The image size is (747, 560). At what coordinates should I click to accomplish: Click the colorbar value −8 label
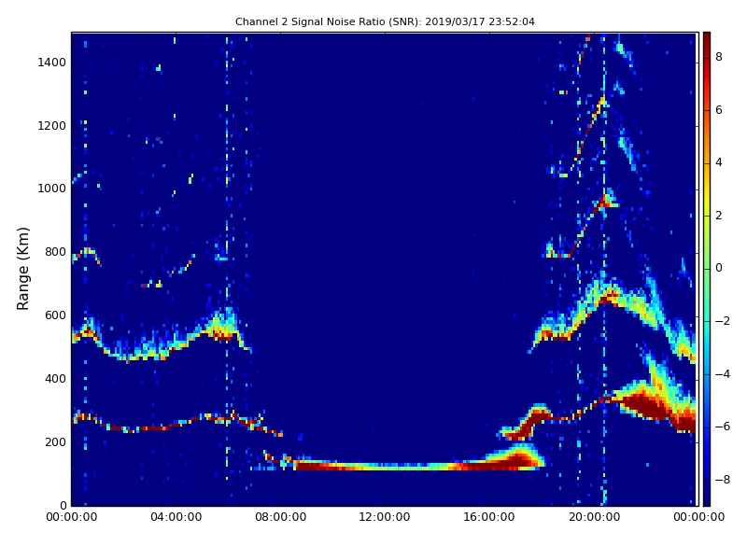click(x=722, y=480)
